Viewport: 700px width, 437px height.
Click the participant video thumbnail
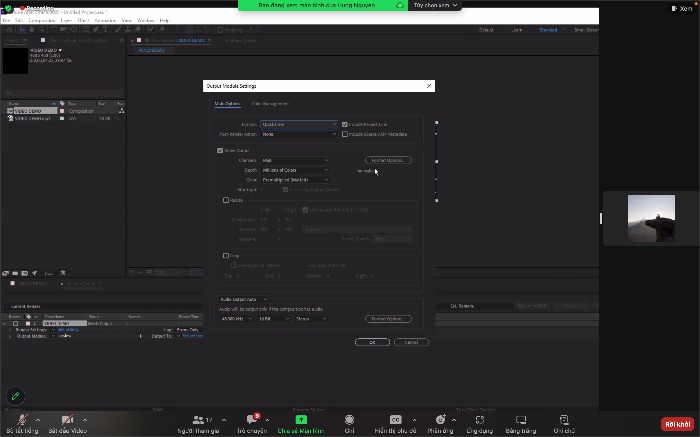coord(651,218)
